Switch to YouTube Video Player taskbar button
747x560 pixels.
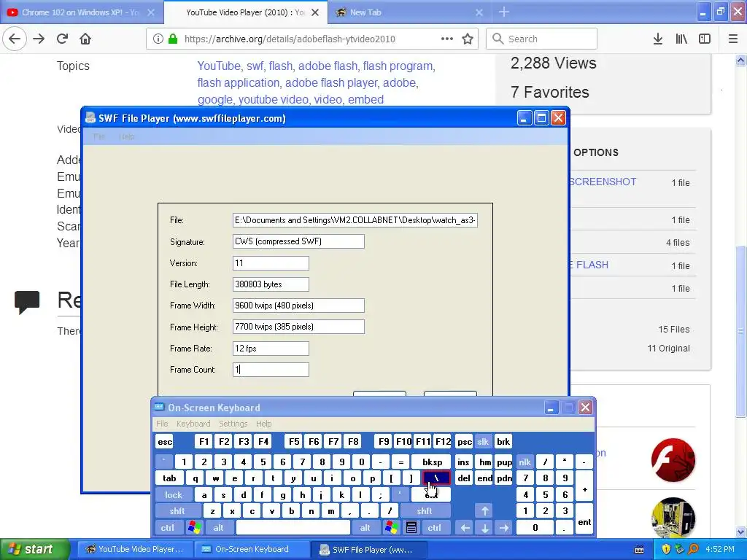click(x=135, y=549)
